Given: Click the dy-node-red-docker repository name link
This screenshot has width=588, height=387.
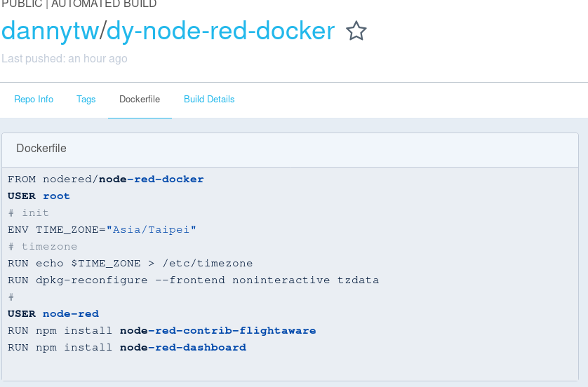Looking at the screenshot, I should pyautogui.click(x=220, y=31).
